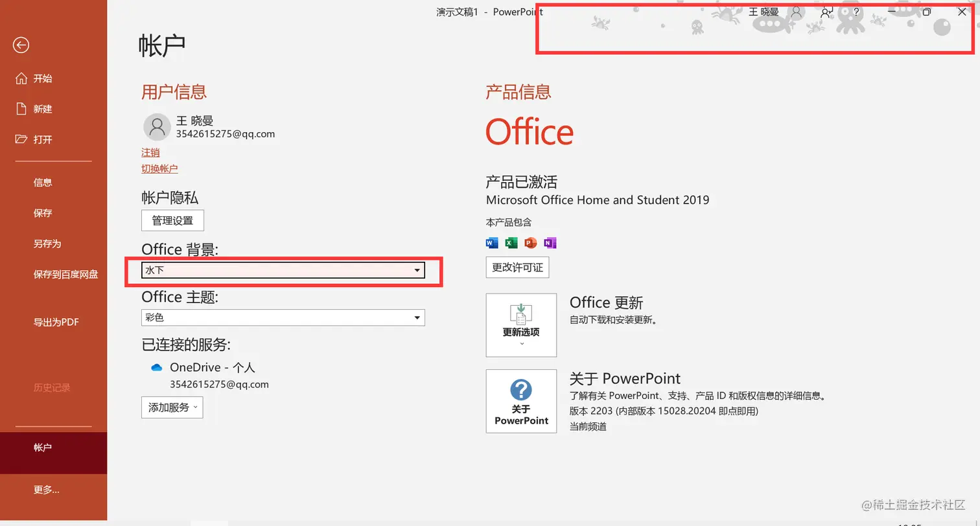This screenshot has height=526, width=980.
Task: Expand the Office 主题 dropdown showing 彩色
Action: (x=283, y=317)
